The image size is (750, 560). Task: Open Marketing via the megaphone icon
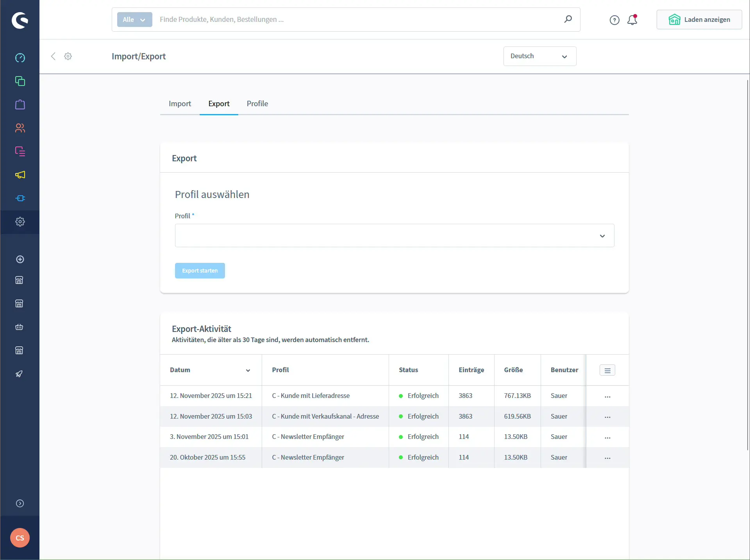pyautogui.click(x=20, y=175)
